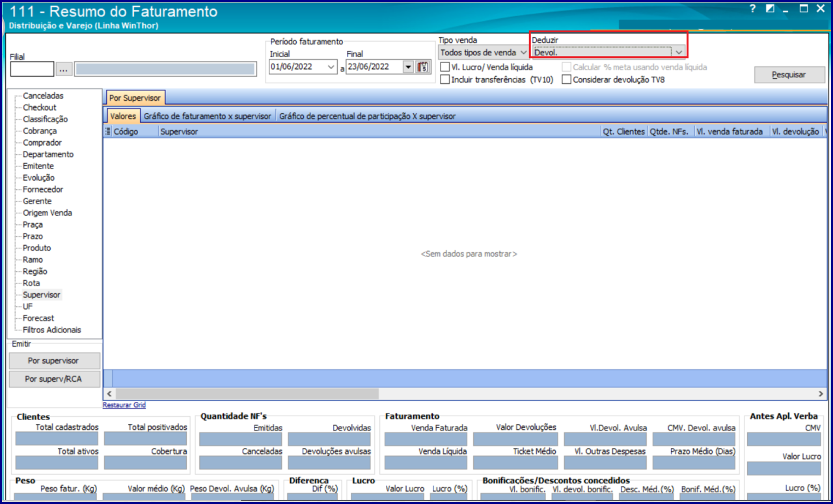Select Comprador in the tree
Image resolution: width=833 pixels, height=504 pixels.
(42, 142)
